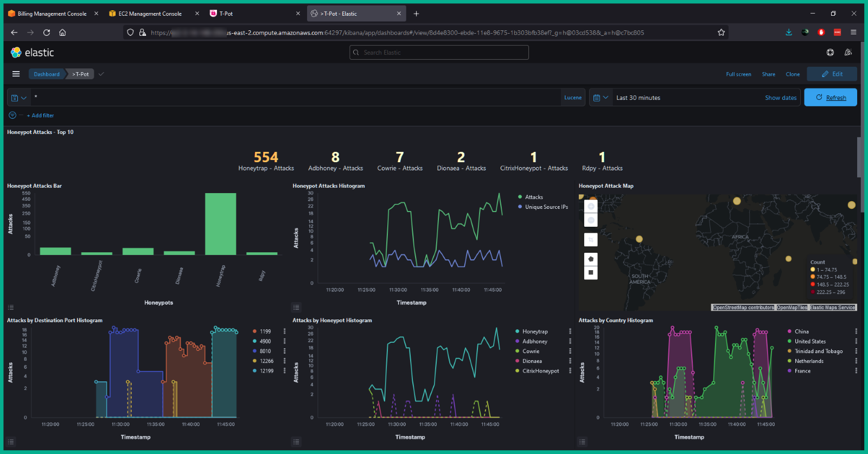The image size is (868, 454).
Task: Toggle legend of Attacks by Honeypot Histogram
Action: click(x=296, y=442)
